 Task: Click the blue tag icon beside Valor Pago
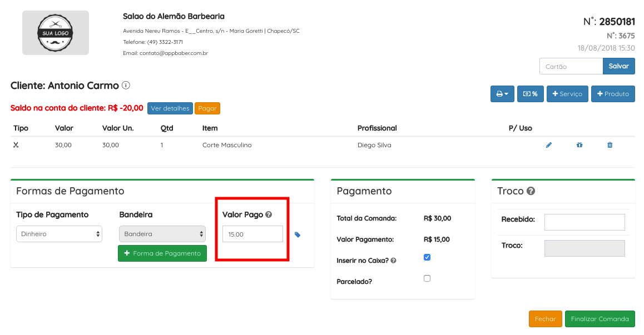point(298,234)
